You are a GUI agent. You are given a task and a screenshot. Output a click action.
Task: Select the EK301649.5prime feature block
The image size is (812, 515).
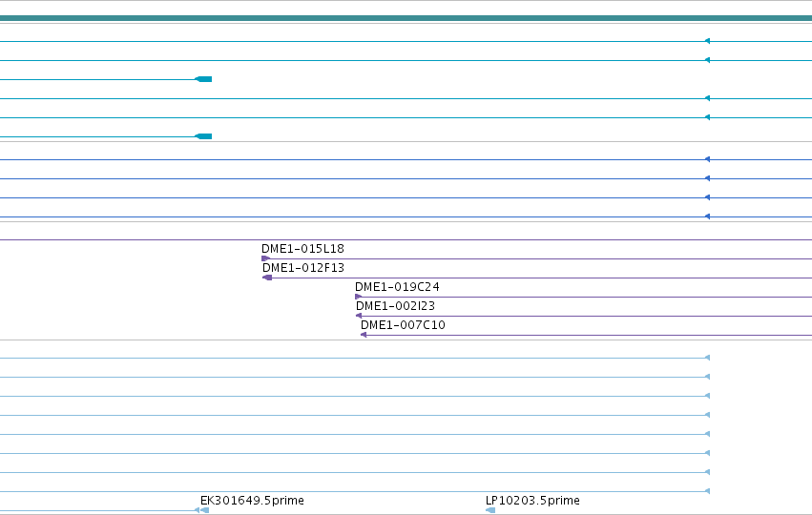coord(204,510)
